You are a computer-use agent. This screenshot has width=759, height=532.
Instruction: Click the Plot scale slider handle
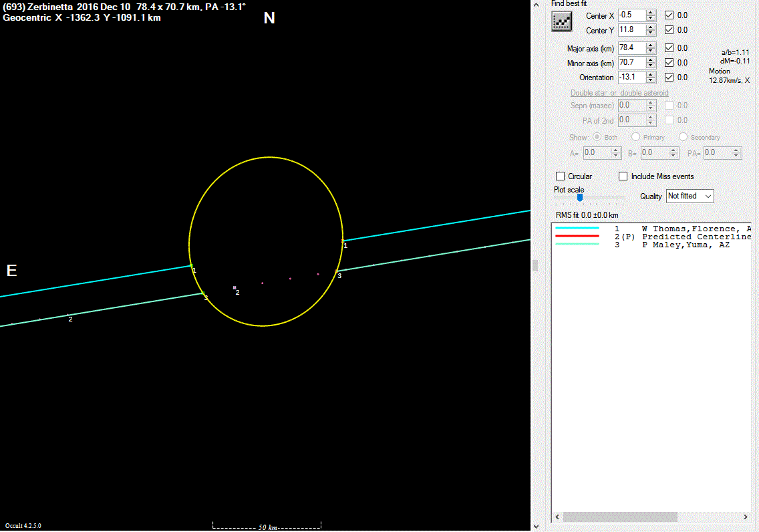tap(579, 197)
